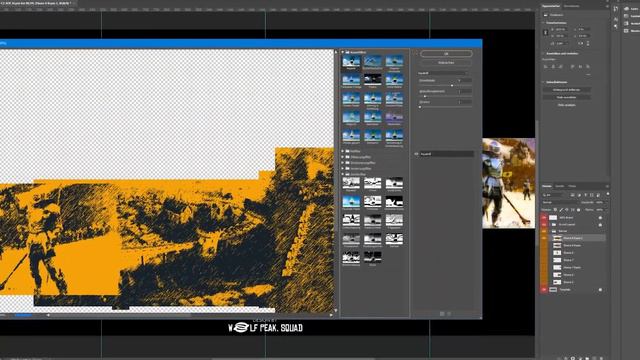Hide the Ebene 8 Kopie 2 layer

(x=544, y=238)
